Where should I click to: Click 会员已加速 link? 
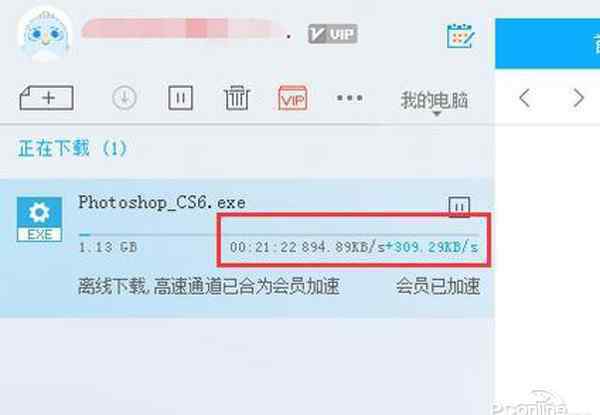pyautogui.click(x=437, y=286)
